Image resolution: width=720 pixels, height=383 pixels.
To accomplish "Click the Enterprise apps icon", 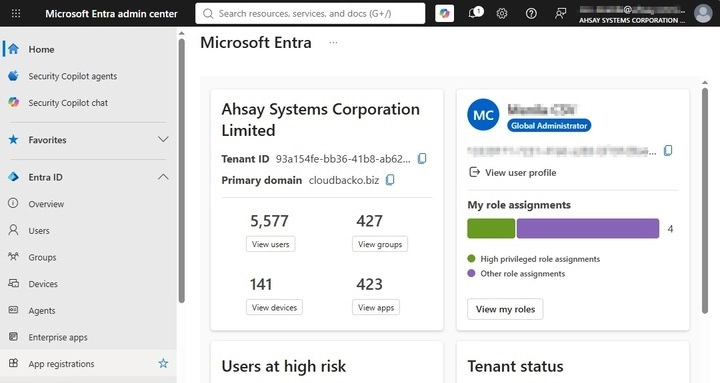I will (13, 337).
